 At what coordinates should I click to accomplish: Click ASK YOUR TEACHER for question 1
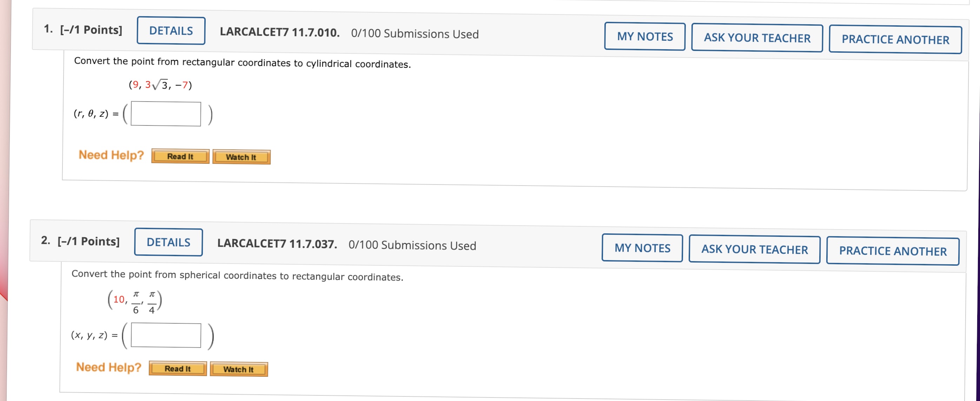[x=756, y=38]
